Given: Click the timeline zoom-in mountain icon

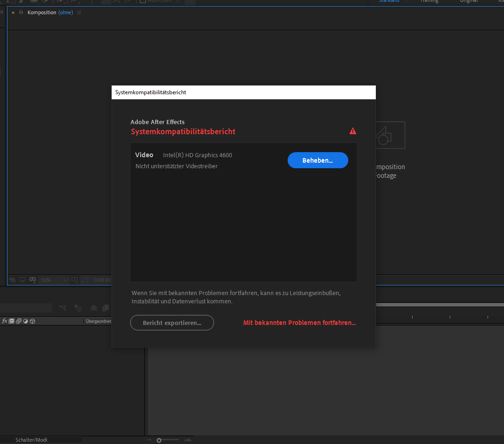Looking at the screenshot, I should (188, 440).
